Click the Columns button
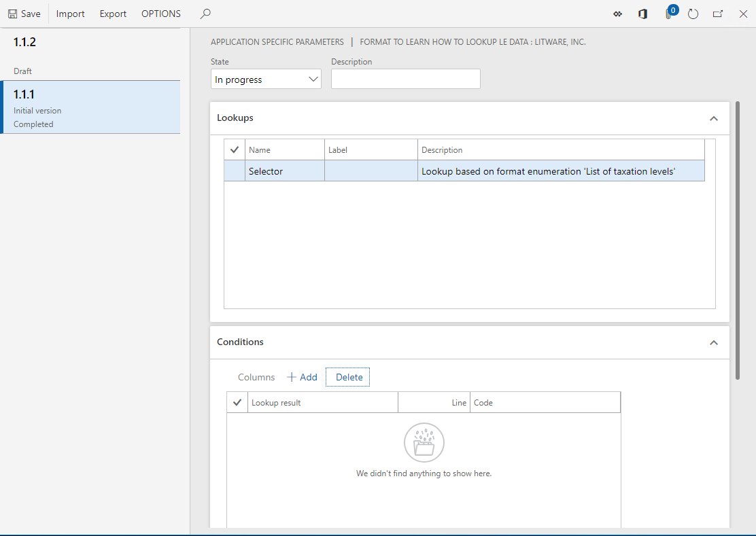 [x=256, y=377]
